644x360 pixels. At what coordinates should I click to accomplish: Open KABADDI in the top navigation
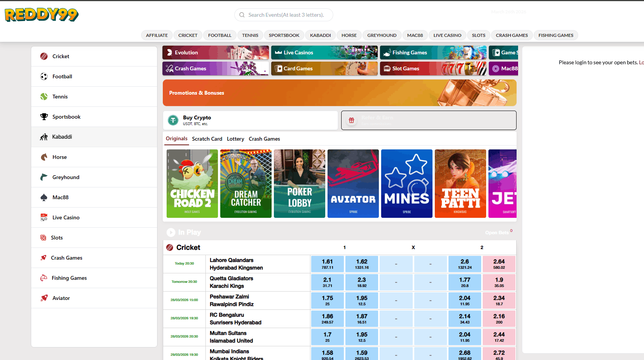click(x=320, y=35)
